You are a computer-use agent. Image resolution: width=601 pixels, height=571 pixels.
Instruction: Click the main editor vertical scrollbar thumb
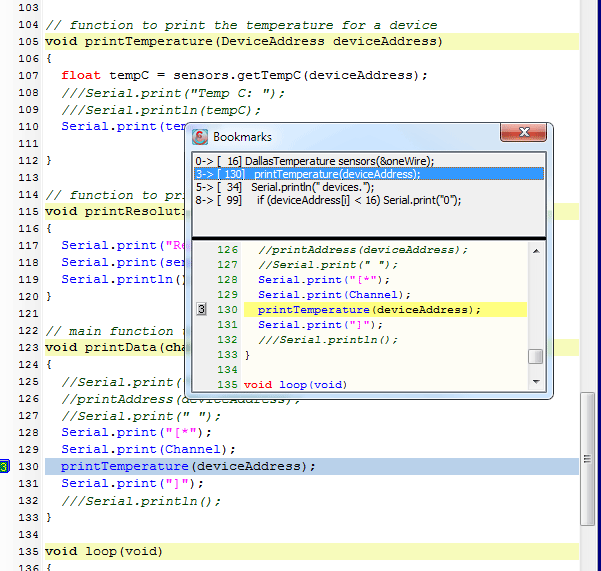(587, 459)
